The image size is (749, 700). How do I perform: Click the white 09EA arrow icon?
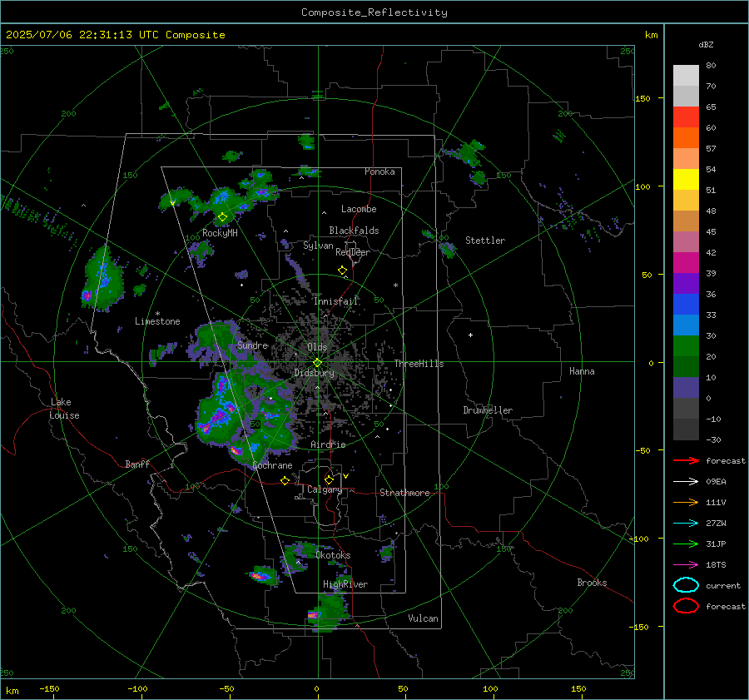[x=686, y=482]
